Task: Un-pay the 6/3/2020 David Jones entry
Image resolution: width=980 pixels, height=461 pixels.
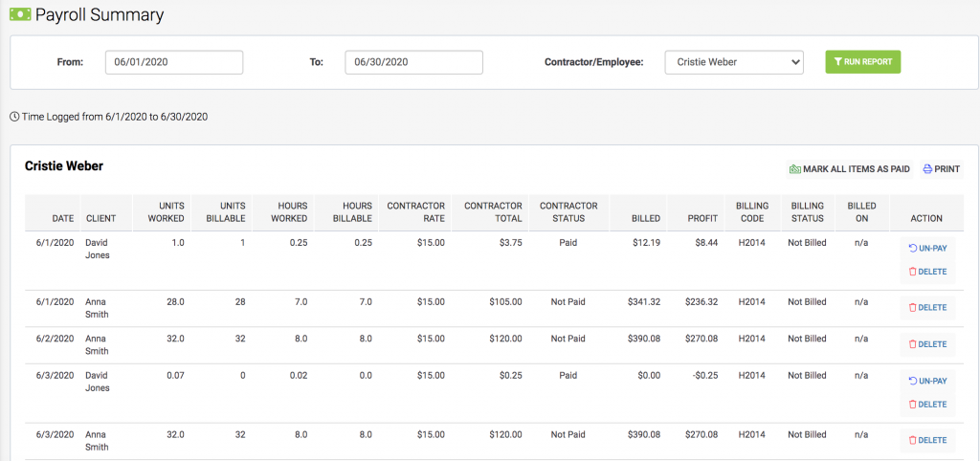Action: (927, 381)
